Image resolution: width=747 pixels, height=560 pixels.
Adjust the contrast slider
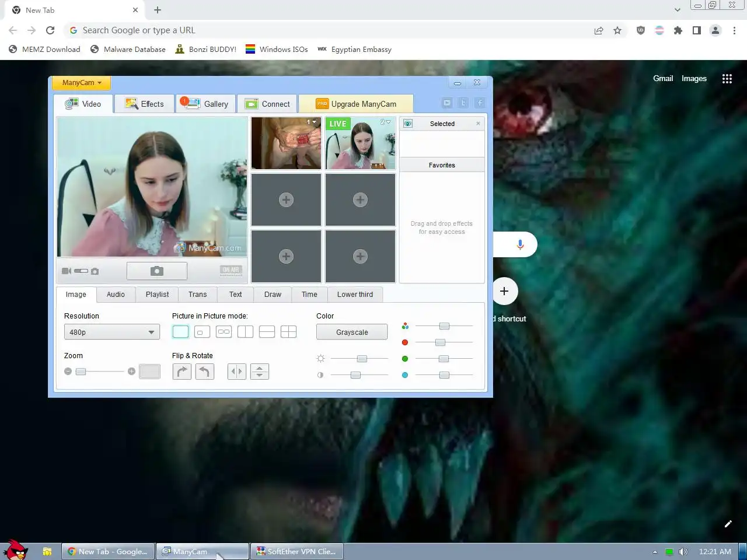[355, 375]
